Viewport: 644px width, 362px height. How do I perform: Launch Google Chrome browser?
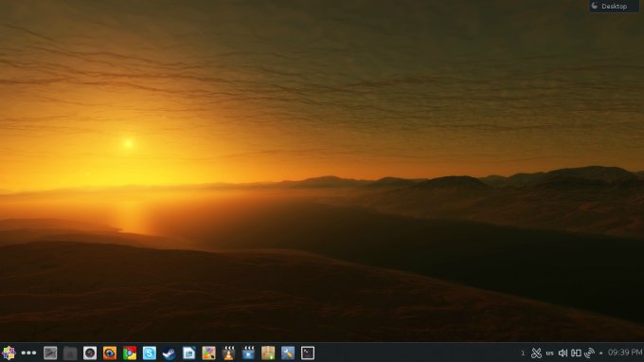[130, 353]
